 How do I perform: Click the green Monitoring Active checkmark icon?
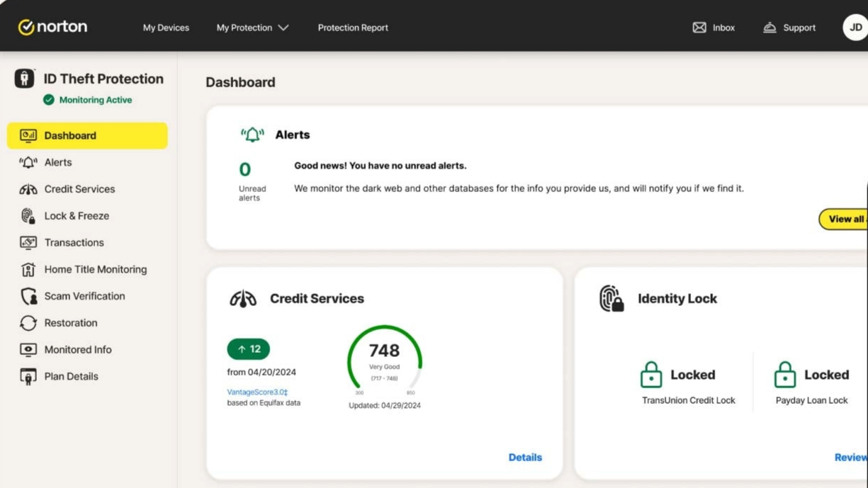point(49,100)
